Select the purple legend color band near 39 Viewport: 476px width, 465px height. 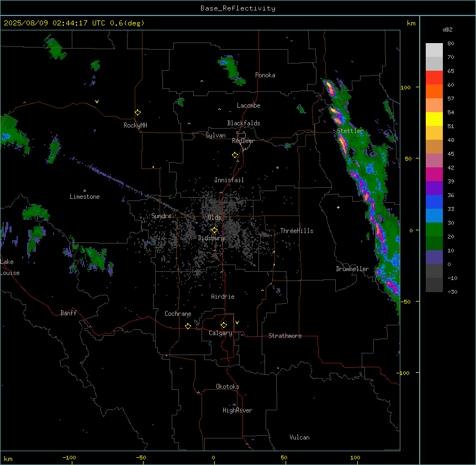click(x=434, y=188)
